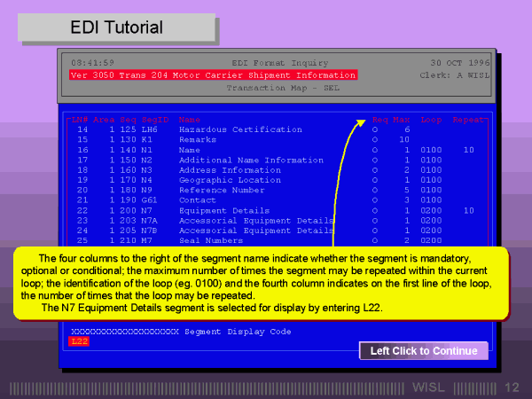Select the M7 Seal Numbers row
Image resolution: width=532 pixels, height=399 pixels.
pyautogui.click(x=208, y=240)
